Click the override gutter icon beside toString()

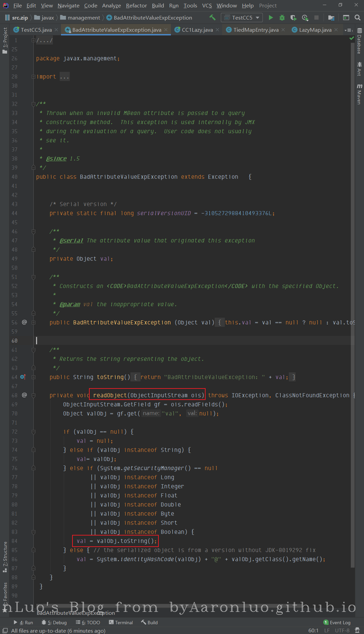(x=23, y=377)
